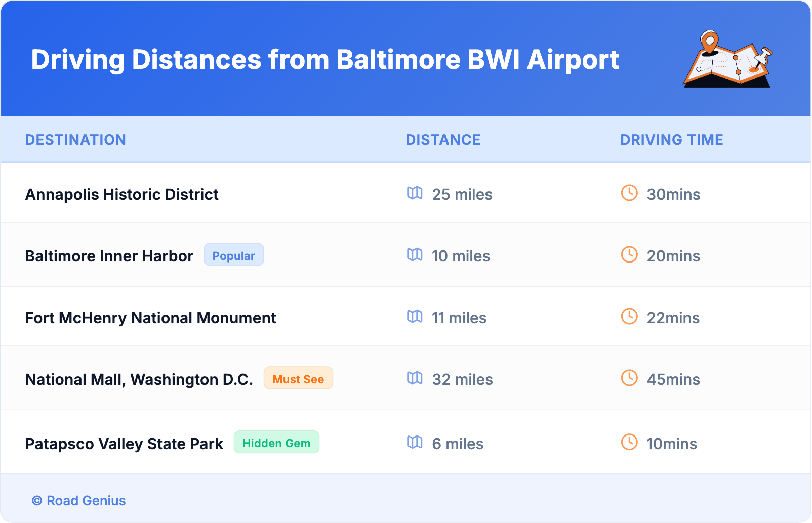Select Annapolis Historic District destination
The height and width of the screenshot is (523, 812).
[121, 195]
